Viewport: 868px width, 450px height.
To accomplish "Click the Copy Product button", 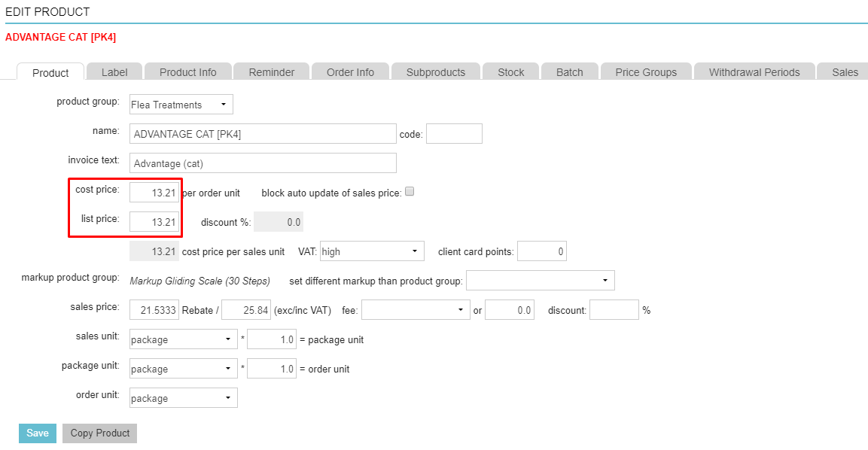I will pyautogui.click(x=100, y=433).
